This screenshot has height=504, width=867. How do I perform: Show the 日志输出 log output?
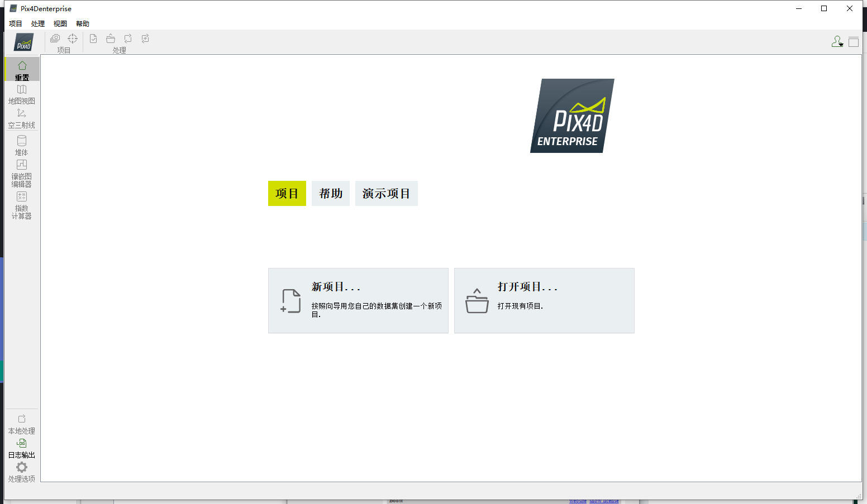click(x=22, y=448)
